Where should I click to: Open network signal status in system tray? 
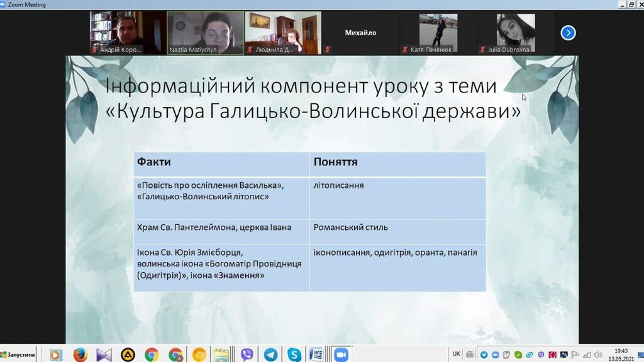[x=586, y=354]
